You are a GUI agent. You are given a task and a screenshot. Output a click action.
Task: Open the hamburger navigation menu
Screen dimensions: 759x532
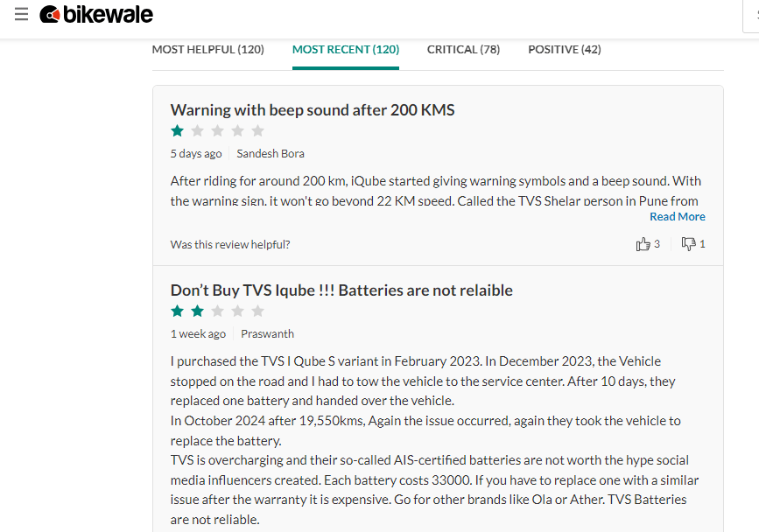click(21, 15)
